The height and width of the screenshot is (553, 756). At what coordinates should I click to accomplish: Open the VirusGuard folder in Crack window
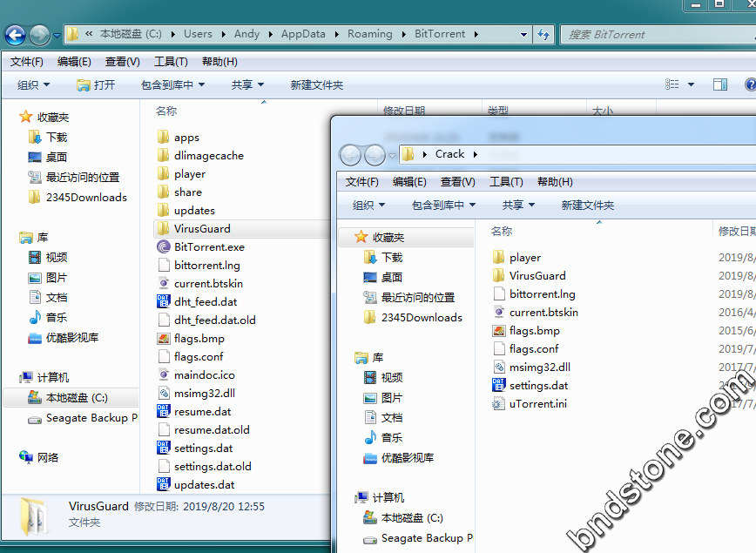point(537,276)
